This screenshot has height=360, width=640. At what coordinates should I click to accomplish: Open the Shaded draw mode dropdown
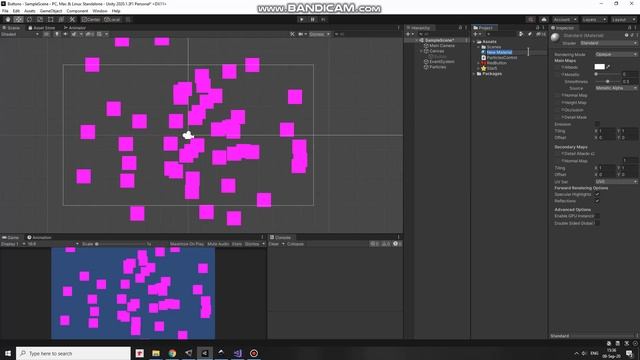(20, 34)
